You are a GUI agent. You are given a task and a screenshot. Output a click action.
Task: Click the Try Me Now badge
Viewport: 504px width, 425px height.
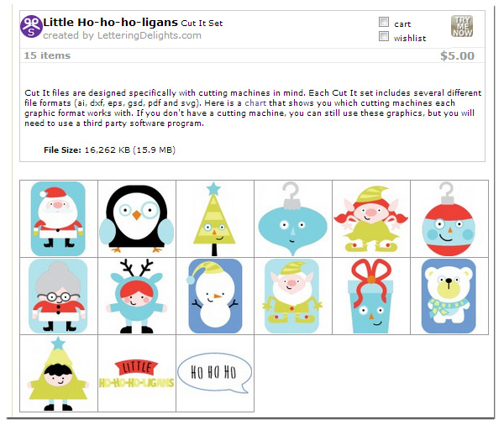coord(462,26)
